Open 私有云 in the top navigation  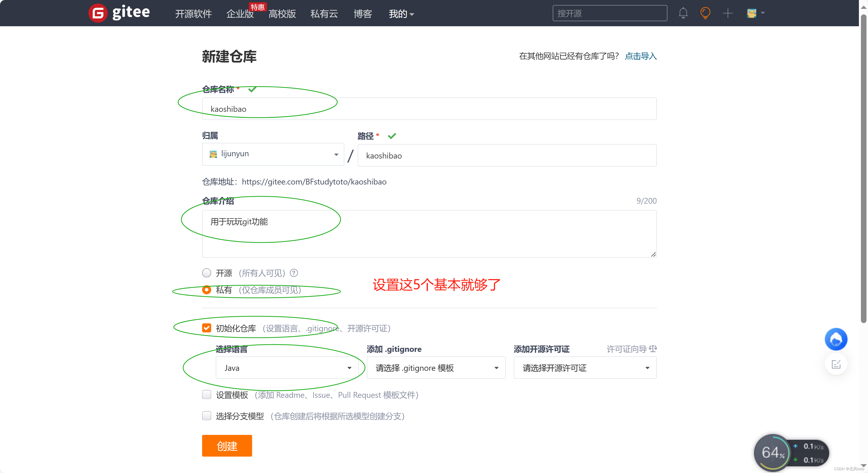[x=324, y=14]
